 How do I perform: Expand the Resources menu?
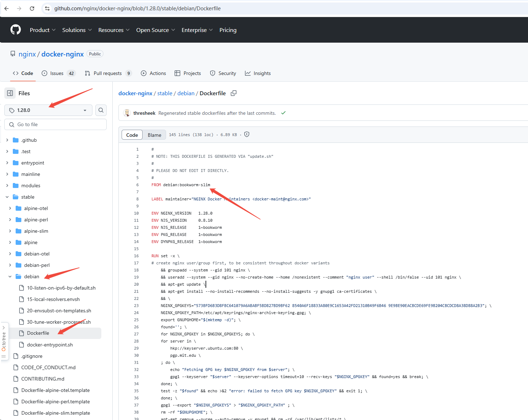114,30
